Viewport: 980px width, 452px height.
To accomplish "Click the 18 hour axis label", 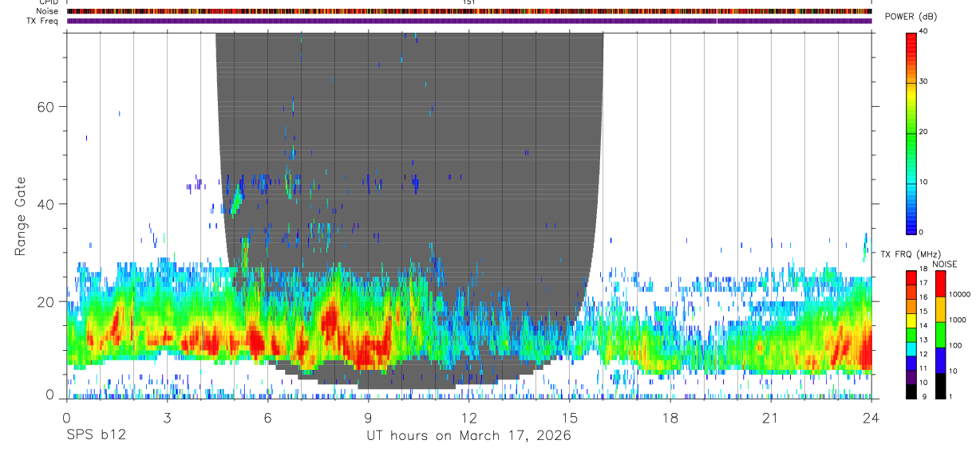I will (670, 417).
